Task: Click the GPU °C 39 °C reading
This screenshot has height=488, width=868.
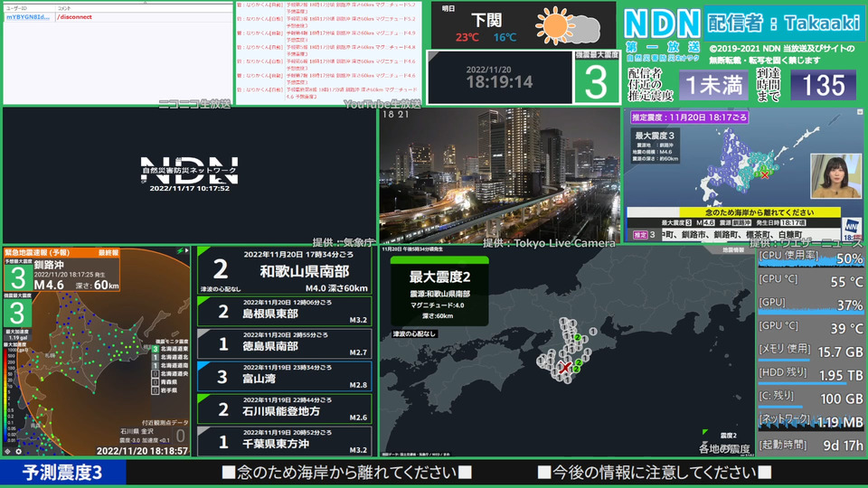Action: point(847,328)
